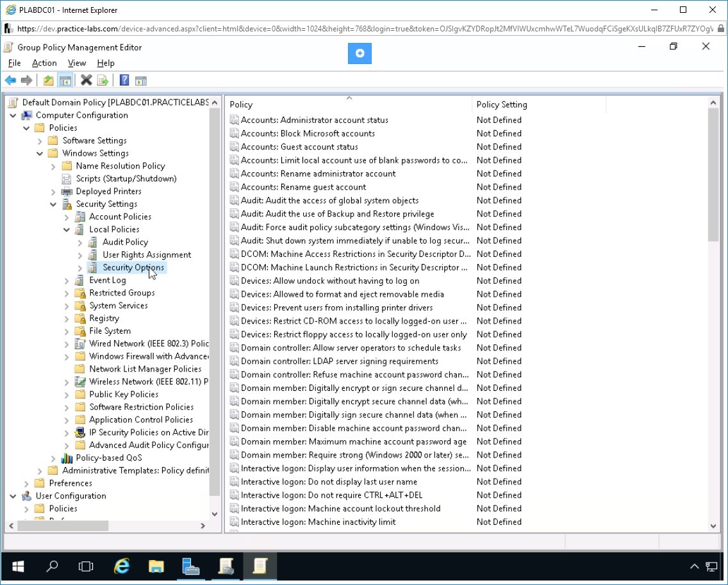This screenshot has height=585, width=728.
Task: Click the Forward arrow toolbar icon
Action: [26, 80]
